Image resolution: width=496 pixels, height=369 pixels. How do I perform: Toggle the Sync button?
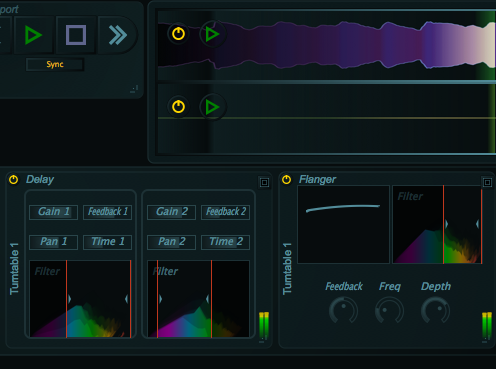click(55, 64)
